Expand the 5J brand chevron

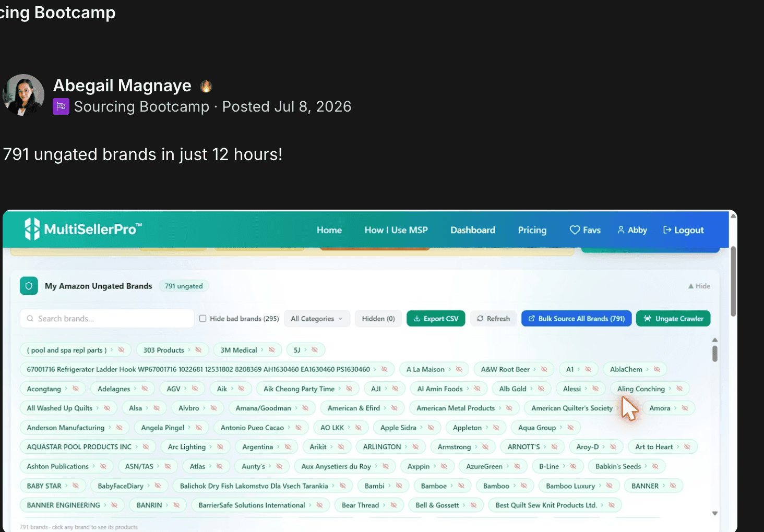[305, 350]
